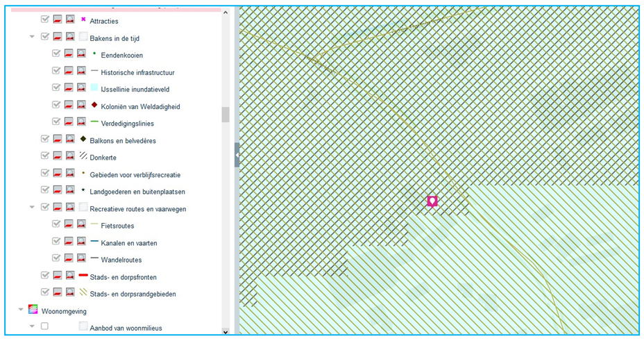Screen dimensions: 644x341
Task: Click red layer icon for Gebieden voor verblijfsrecreatie
Action: [x=58, y=173]
